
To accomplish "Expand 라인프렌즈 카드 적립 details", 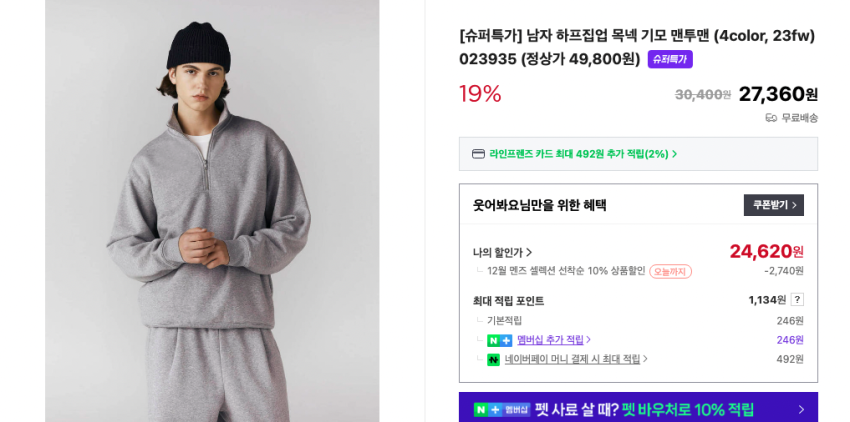I will pos(583,154).
